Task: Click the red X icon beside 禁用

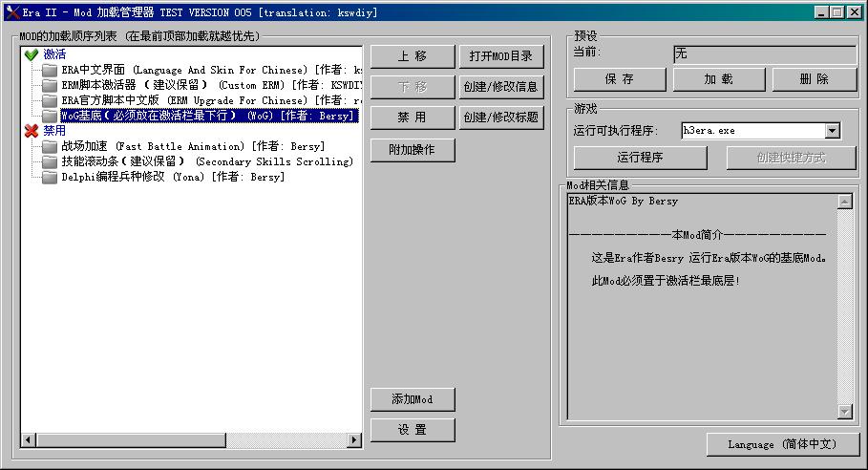Action: pos(31,131)
